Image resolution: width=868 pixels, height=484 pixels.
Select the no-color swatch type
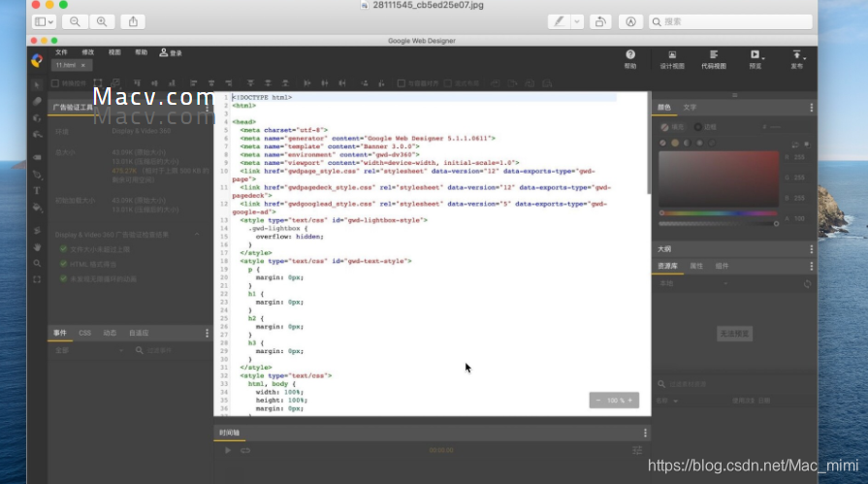[x=662, y=143]
